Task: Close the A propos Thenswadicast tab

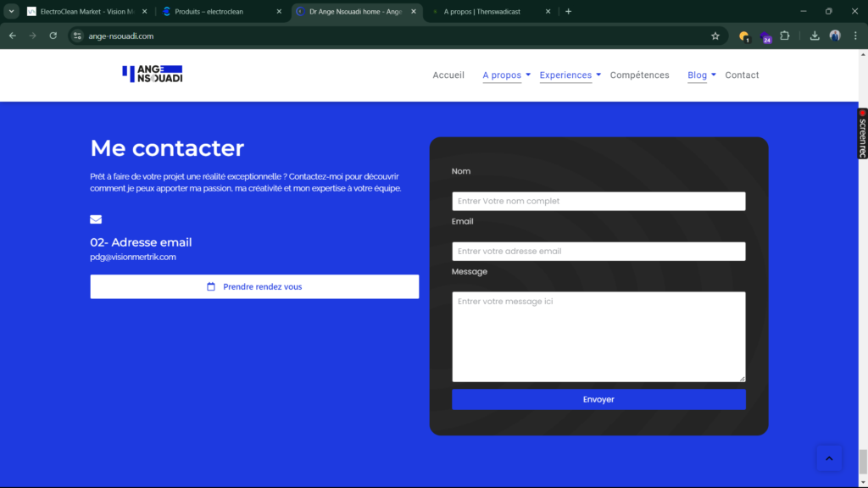Action: [x=548, y=12]
